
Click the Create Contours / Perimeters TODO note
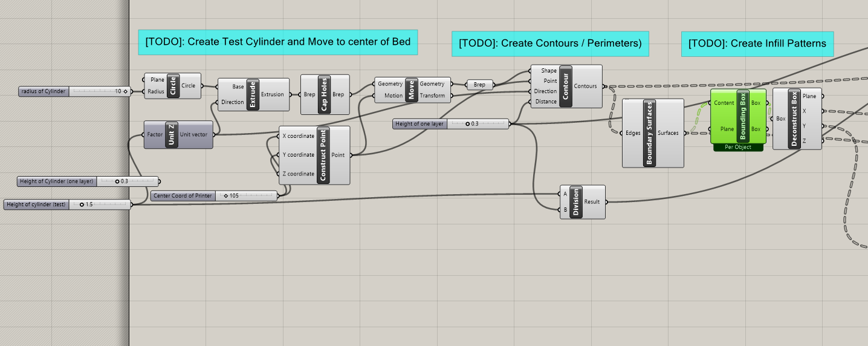click(x=550, y=44)
